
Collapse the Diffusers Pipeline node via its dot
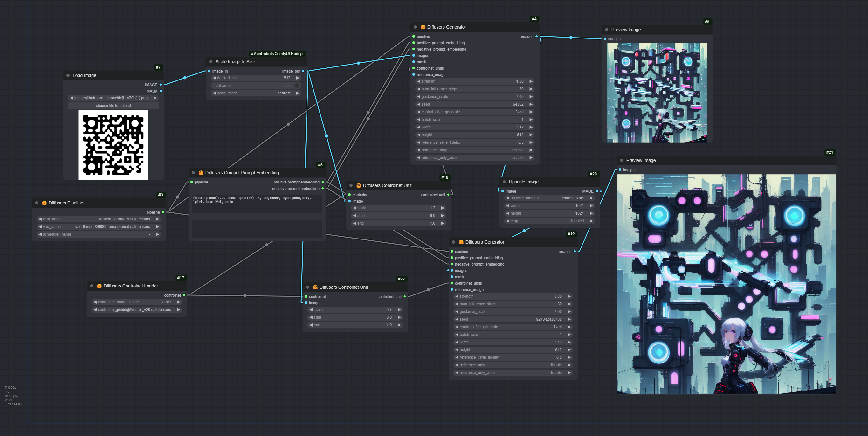tap(37, 203)
